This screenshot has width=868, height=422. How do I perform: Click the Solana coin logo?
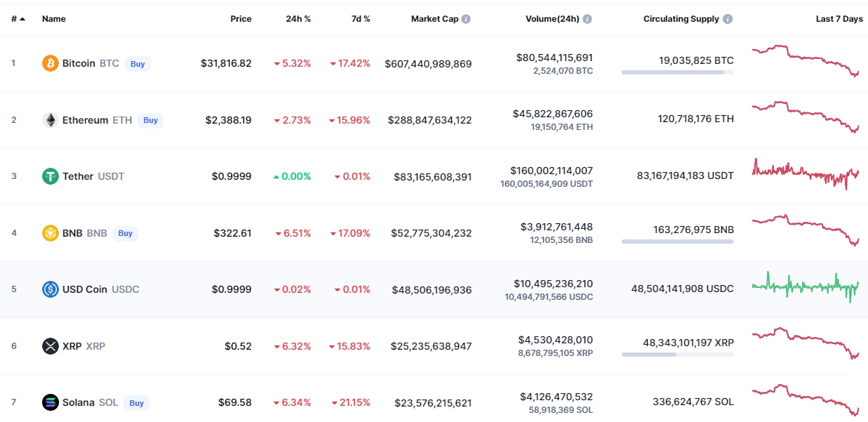pos(50,402)
